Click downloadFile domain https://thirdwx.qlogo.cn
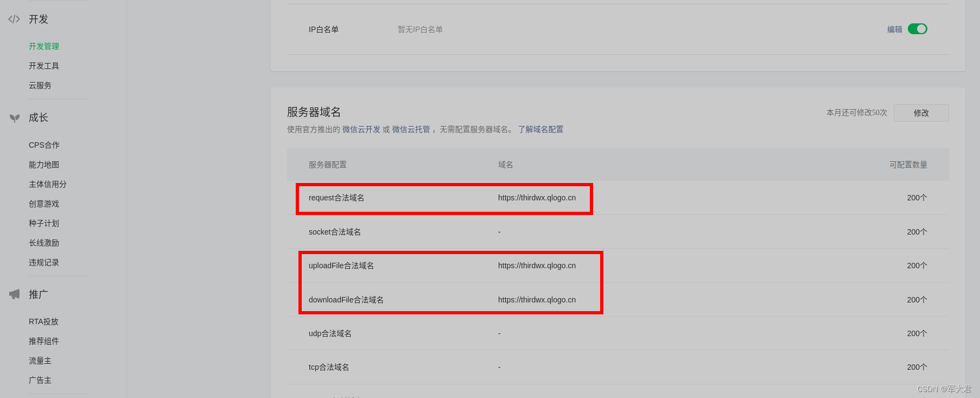 [537, 300]
